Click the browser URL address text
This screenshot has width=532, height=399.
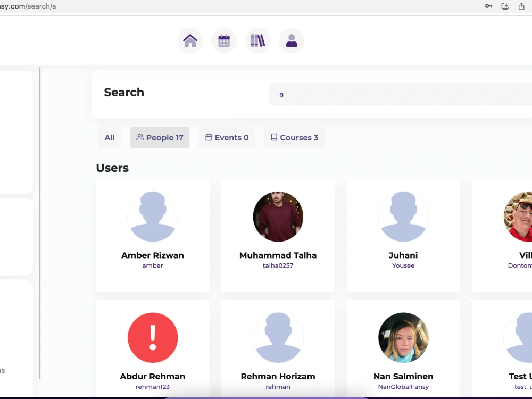click(x=28, y=6)
